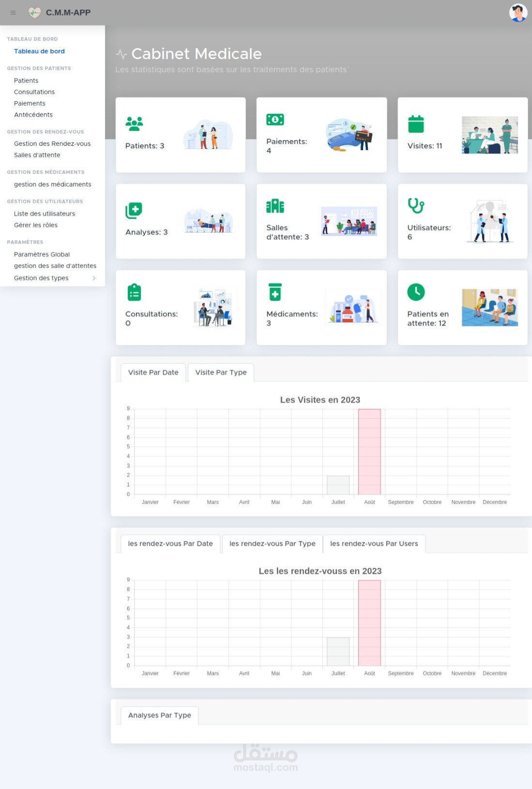Open gestion des médicaments link

click(x=53, y=185)
